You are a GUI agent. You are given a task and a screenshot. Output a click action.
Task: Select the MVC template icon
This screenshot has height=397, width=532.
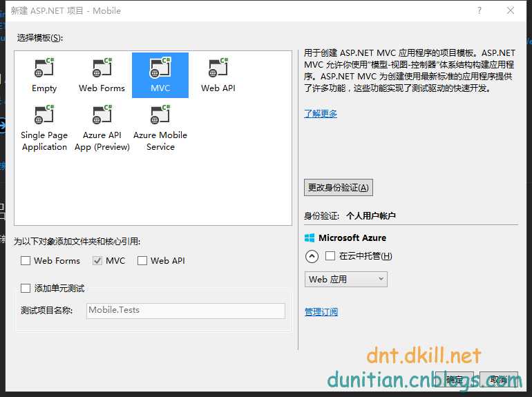coord(160,68)
